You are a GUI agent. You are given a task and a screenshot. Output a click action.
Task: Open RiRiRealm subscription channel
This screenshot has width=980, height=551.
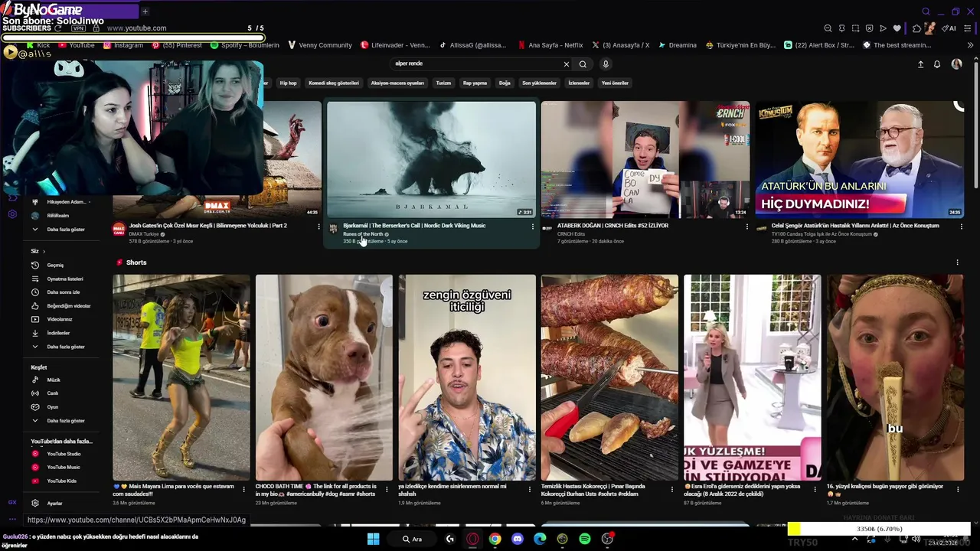57,216
